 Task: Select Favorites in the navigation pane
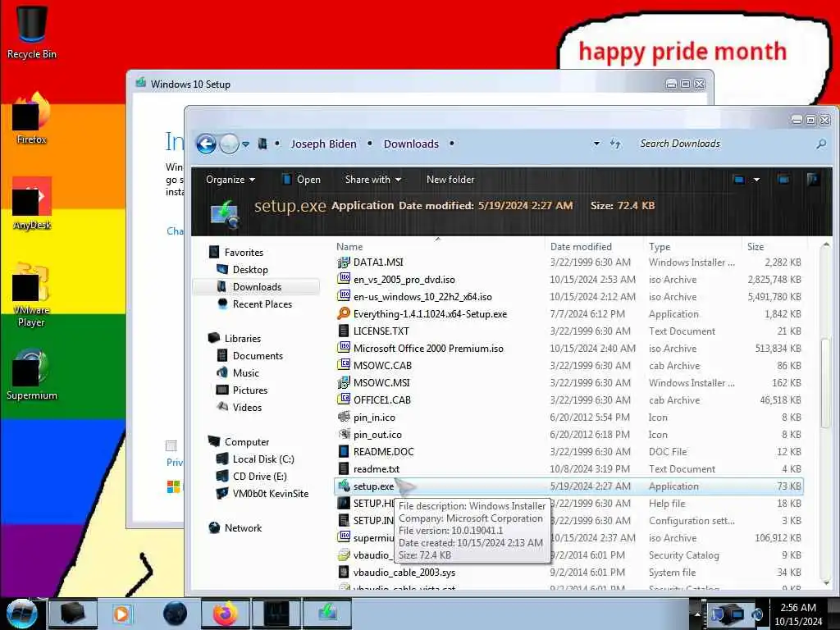pos(244,253)
